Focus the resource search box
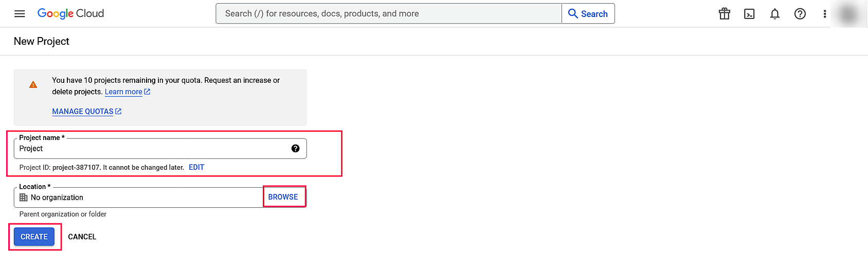This screenshot has width=868, height=268. point(388,14)
